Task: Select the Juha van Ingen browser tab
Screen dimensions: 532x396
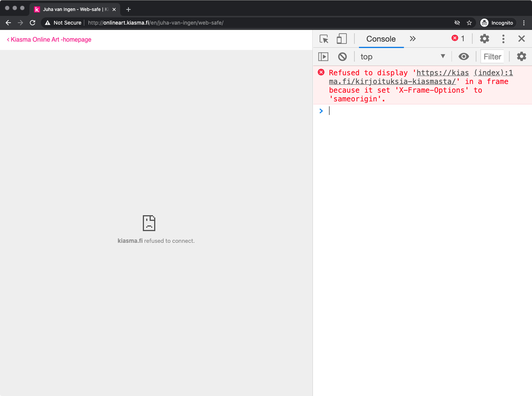Action: click(x=72, y=9)
